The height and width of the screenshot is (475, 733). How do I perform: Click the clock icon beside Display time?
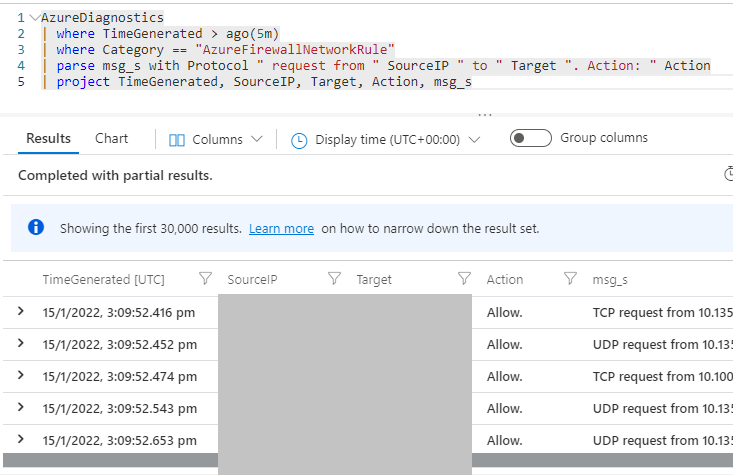[298, 140]
